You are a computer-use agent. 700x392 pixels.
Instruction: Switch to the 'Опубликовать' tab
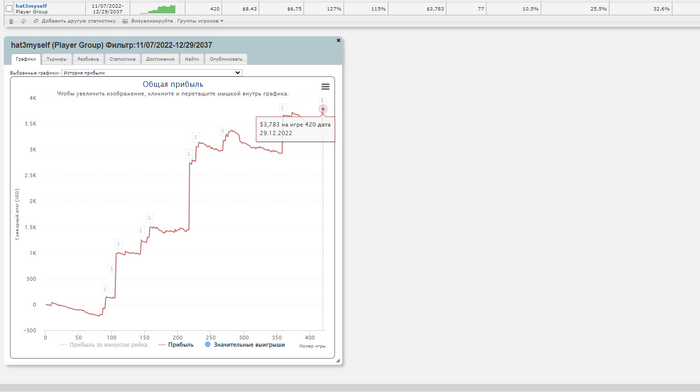(226, 59)
